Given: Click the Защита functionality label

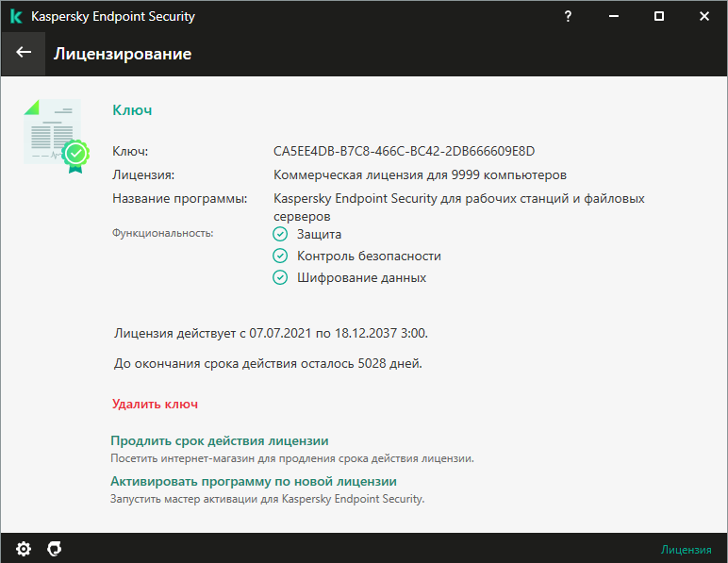Looking at the screenshot, I should coord(319,234).
